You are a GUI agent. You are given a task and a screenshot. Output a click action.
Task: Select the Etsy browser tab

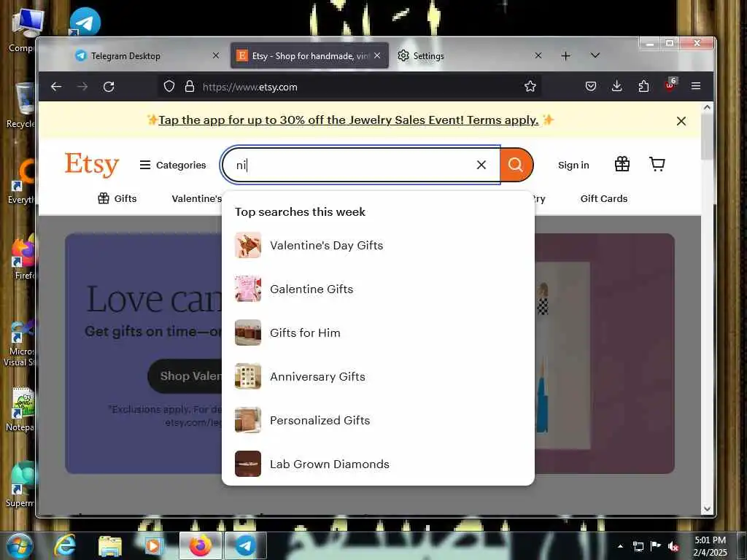(309, 55)
